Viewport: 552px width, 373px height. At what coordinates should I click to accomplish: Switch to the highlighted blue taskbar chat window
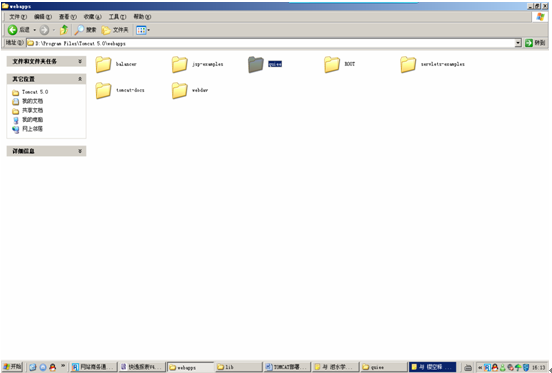click(432, 367)
